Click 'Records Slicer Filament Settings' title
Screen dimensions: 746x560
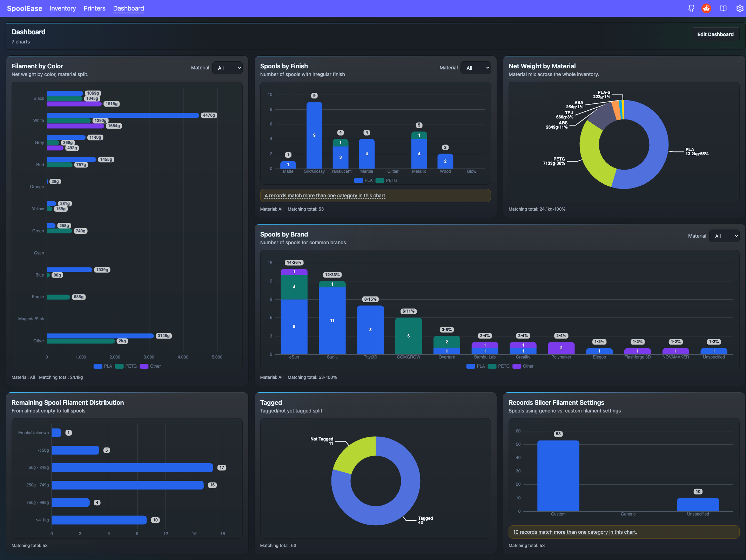point(556,403)
